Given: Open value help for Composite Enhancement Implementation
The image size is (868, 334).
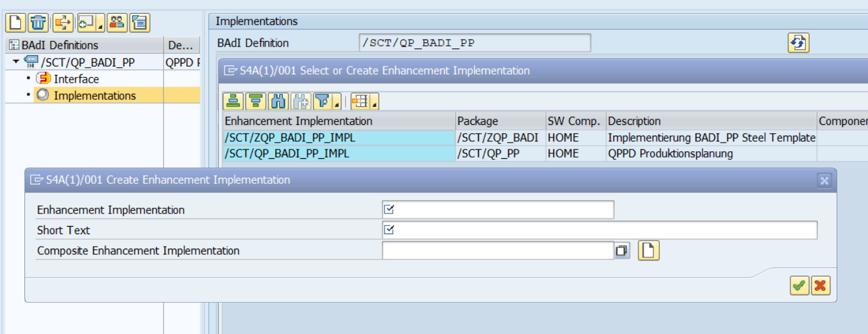Looking at the screenshot, I should coord(622,251).
